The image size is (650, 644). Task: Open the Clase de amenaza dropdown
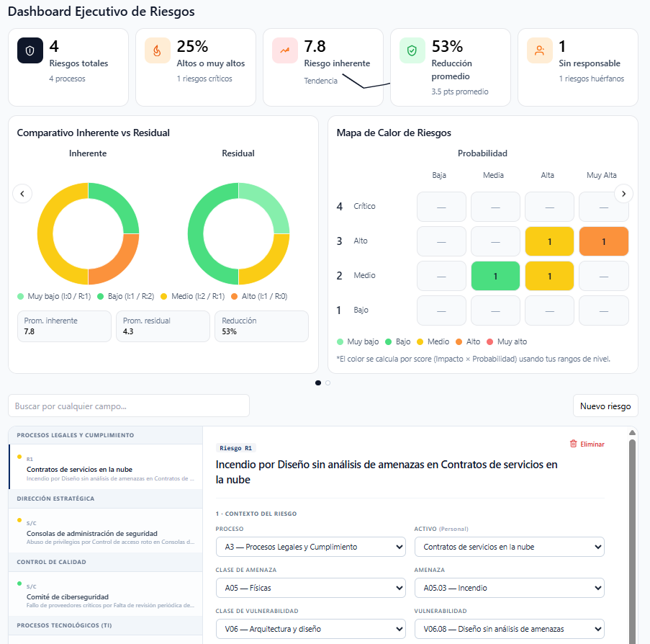pyautogui.click(x=310, y=588)
